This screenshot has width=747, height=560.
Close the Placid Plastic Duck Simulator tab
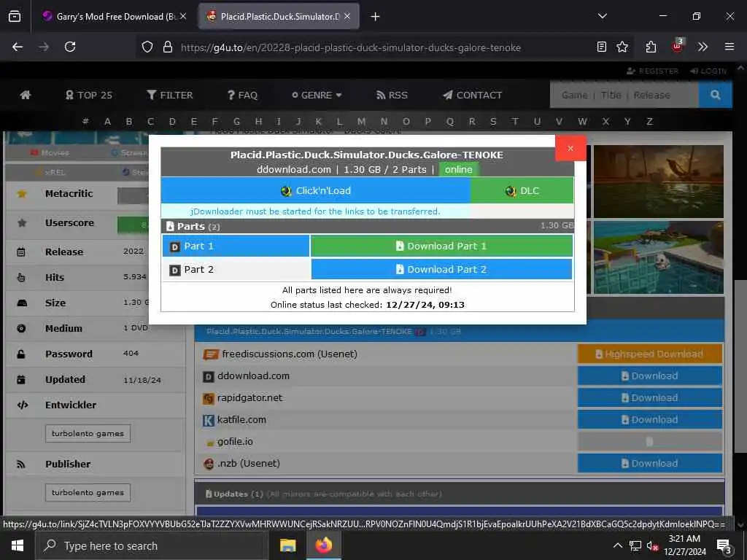click(347, 17)
